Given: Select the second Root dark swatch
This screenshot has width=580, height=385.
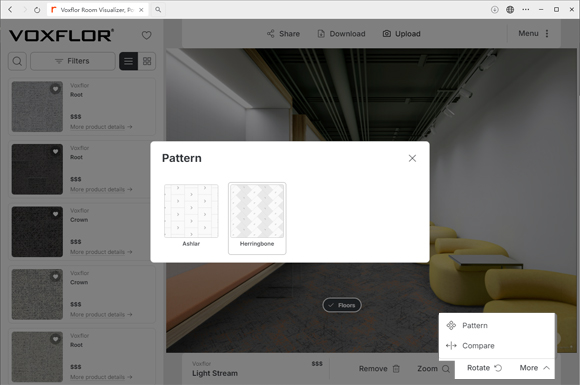Looking at the screenshot, I should [37, 169].
